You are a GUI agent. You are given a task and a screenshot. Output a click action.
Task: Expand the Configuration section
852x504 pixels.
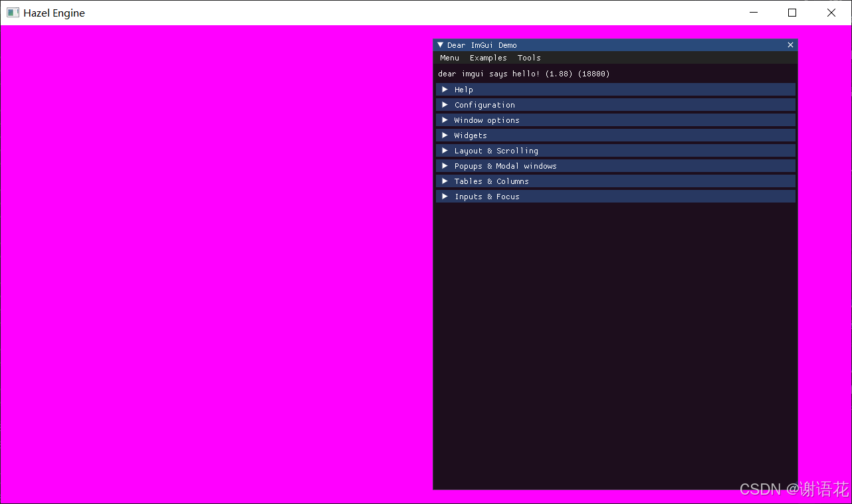coord(615,105)
